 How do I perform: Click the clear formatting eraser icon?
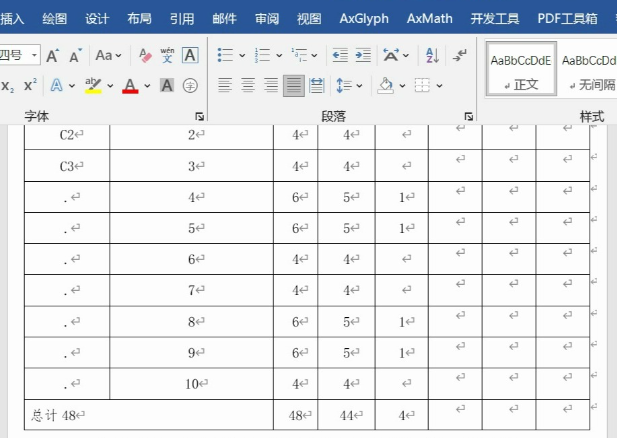pyautogui.click(x=144, y=55)
